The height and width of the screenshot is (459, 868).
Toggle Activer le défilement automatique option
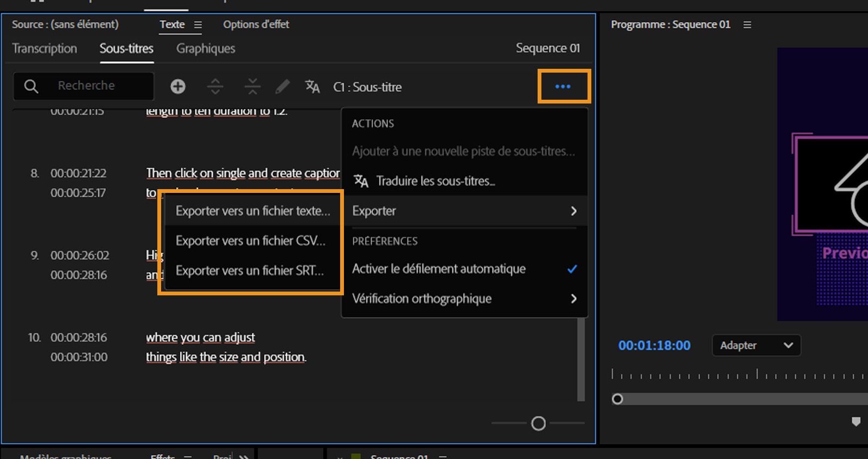[464, 269]
